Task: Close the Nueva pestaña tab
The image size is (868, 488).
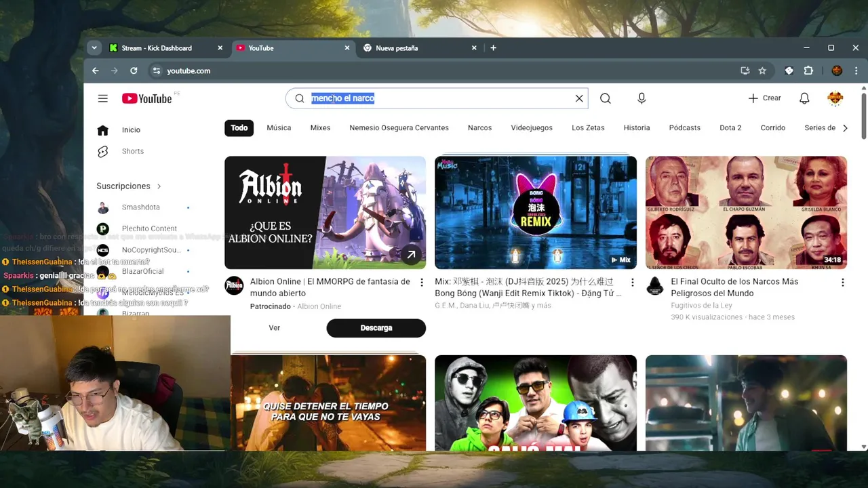Action: pos(474,48)
